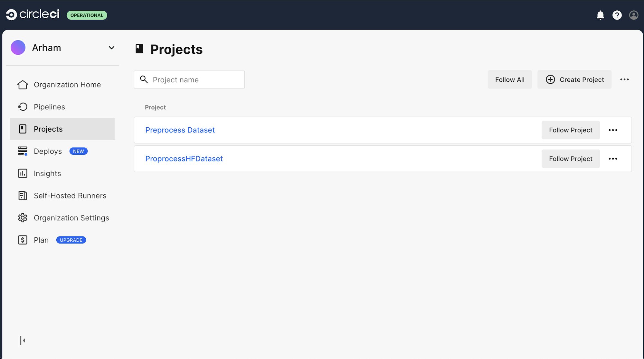Select the Deploys sidebar icon
The image size is (644, 359).
pyautogui.click(x=23, y=151)
